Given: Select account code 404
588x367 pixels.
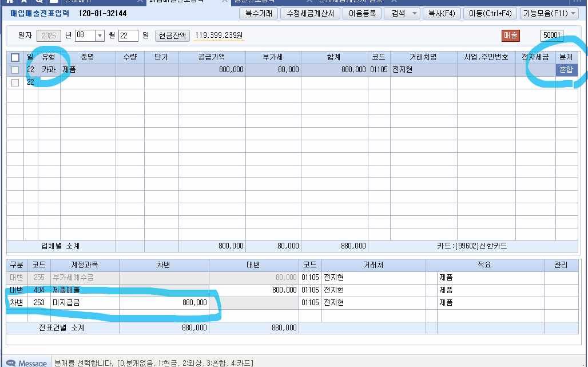Looking at the screenshot, I should [39, 290].
